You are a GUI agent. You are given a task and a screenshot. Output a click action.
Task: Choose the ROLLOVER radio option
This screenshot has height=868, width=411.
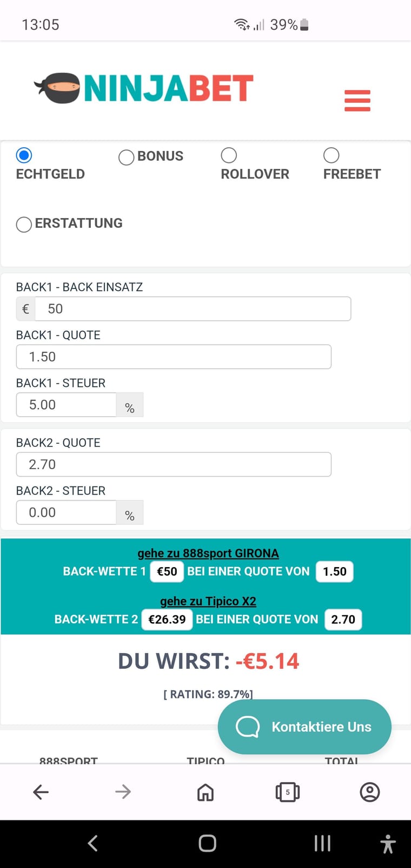[229, 155]
